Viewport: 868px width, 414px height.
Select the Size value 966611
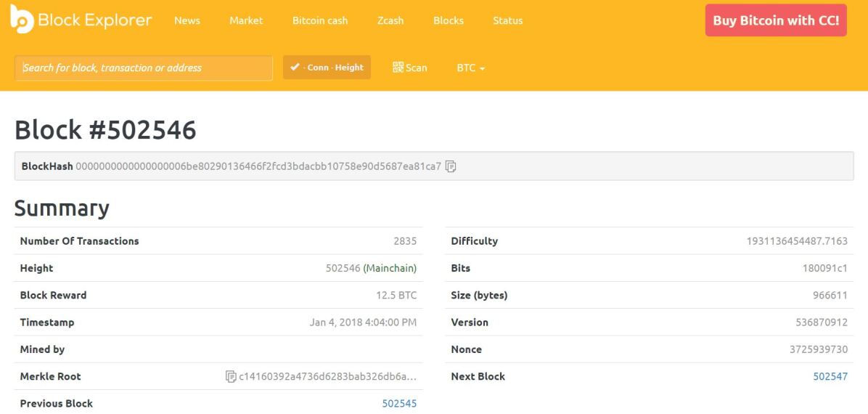tap(830, 296)
